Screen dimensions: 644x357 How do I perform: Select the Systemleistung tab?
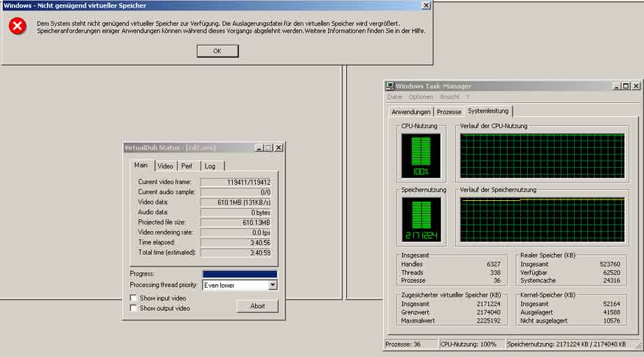(488, 111)
